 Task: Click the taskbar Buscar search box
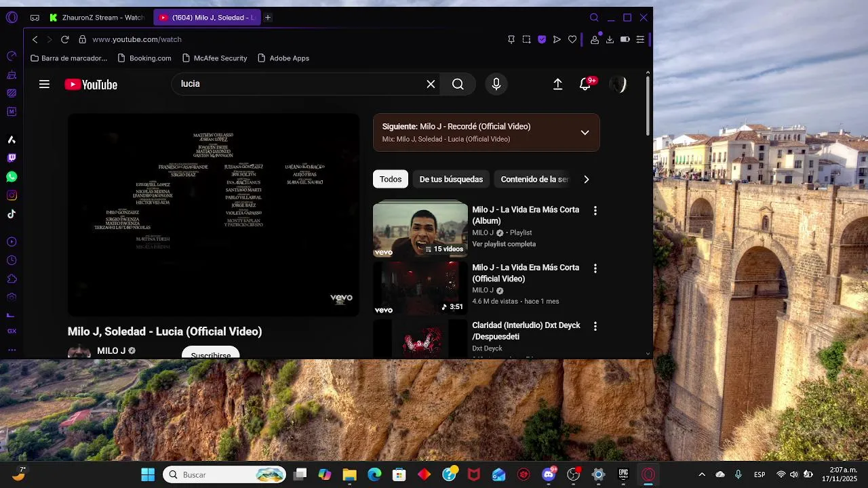(224, 474)
